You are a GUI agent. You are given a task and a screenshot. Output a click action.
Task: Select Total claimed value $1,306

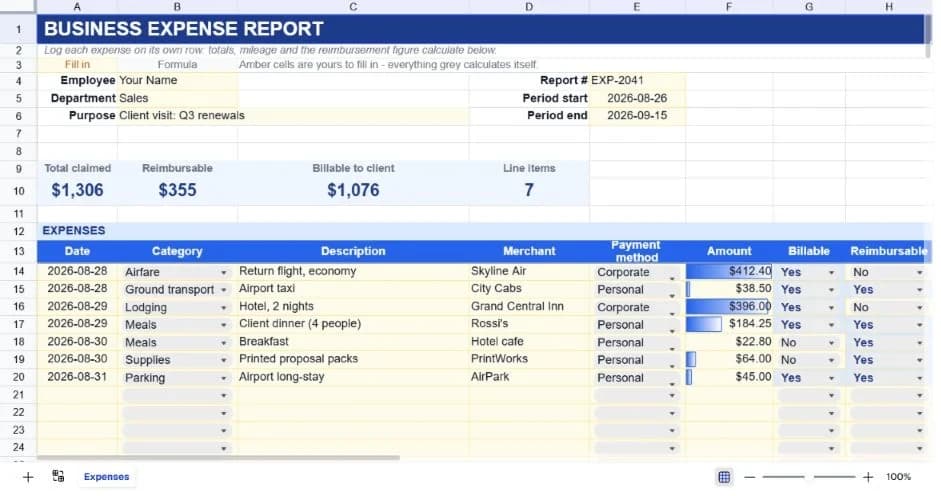[77, 190]
